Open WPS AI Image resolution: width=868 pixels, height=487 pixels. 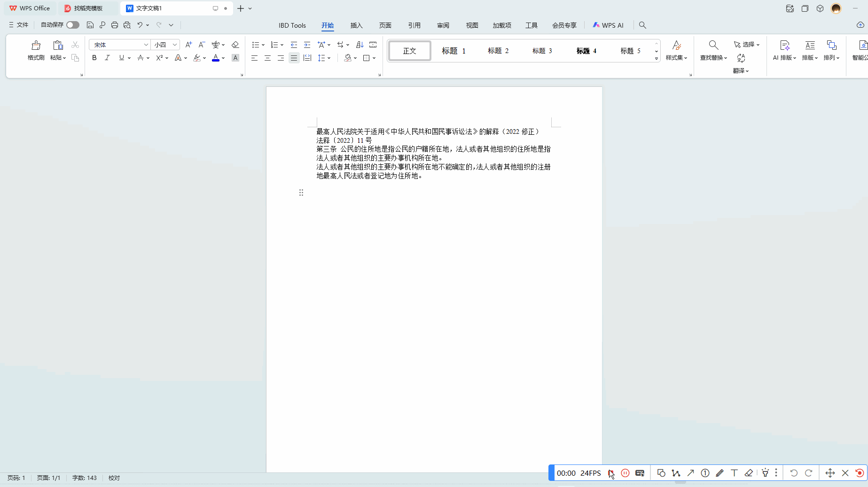608,25
